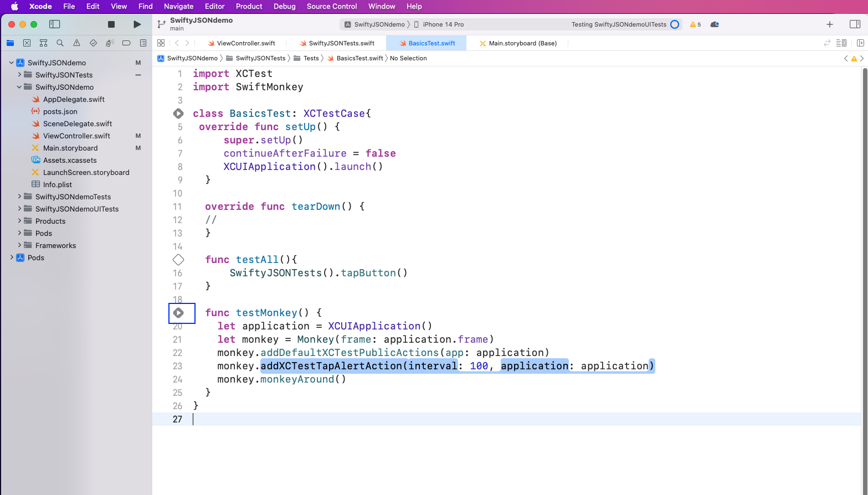The image size is (868, 495).
Task: Jump to the next issue arrow
Action: [x=862, y=58]
